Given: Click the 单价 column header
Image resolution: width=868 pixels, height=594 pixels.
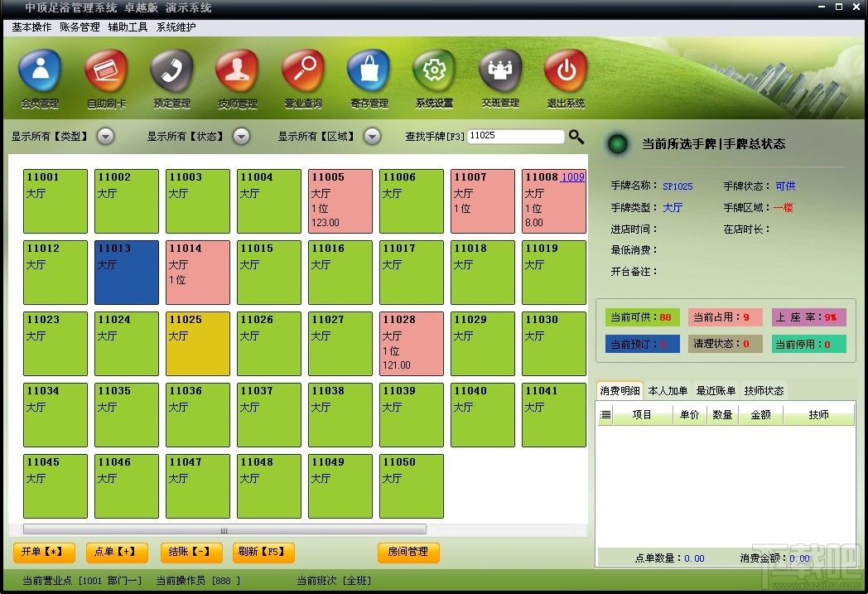Looking at the screenshot, I should click(690, 414).
